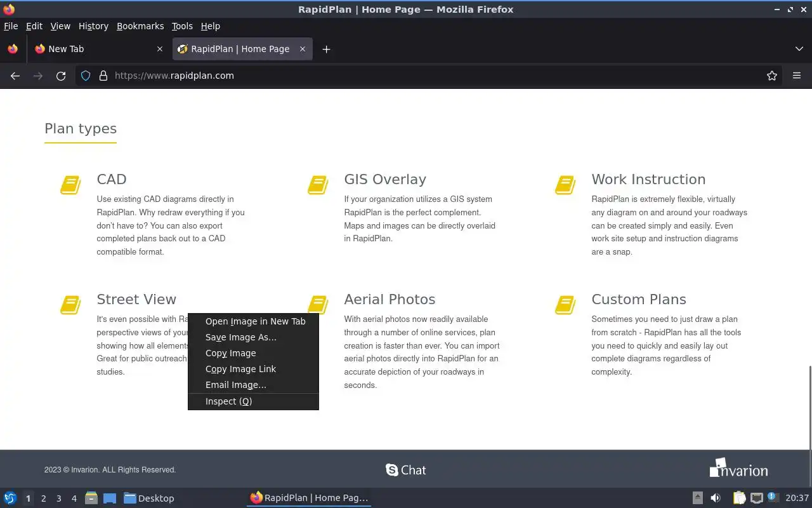Open the taskbar start menu icon
The image size is (812, 508).
10,498
